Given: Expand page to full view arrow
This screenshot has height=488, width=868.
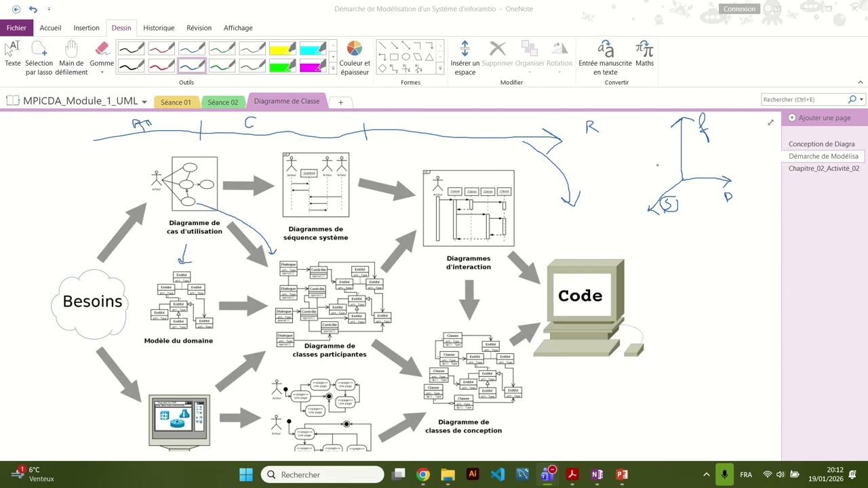Looking at the screenshot, I should 770,123.
